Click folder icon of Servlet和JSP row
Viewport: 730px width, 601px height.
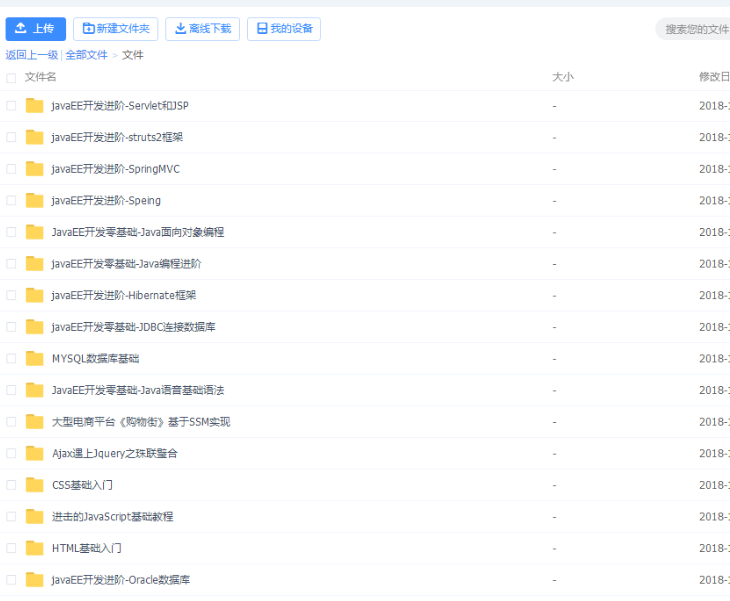(34, 106)
